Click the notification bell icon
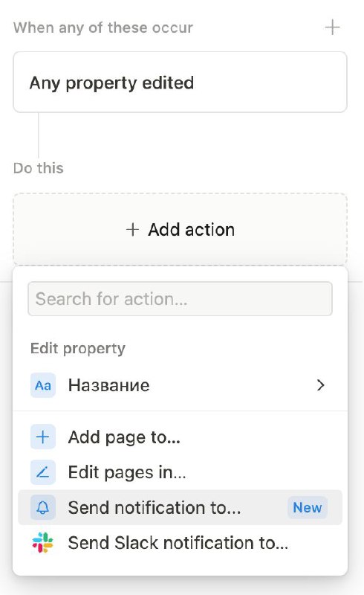 click(43, 507)
